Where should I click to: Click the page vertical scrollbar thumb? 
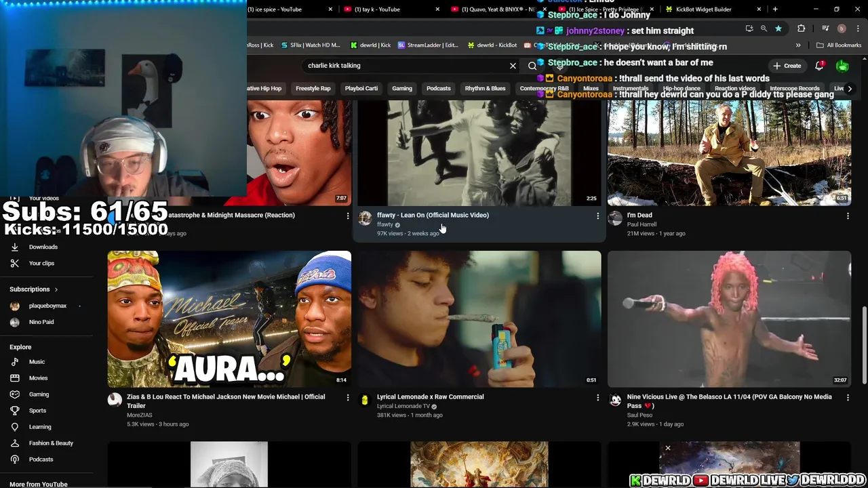click(863, 344)
